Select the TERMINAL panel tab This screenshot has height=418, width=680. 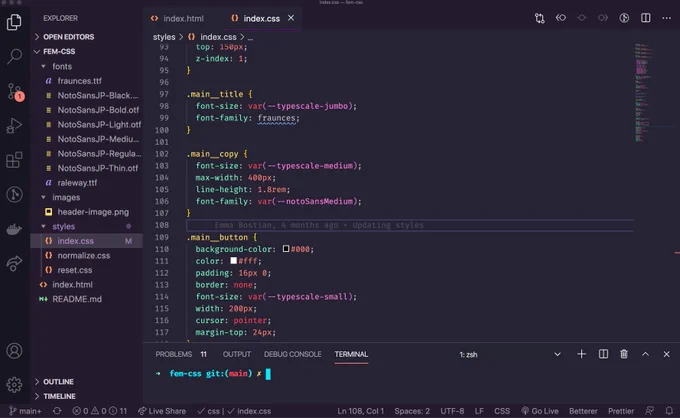coord(351,354)
